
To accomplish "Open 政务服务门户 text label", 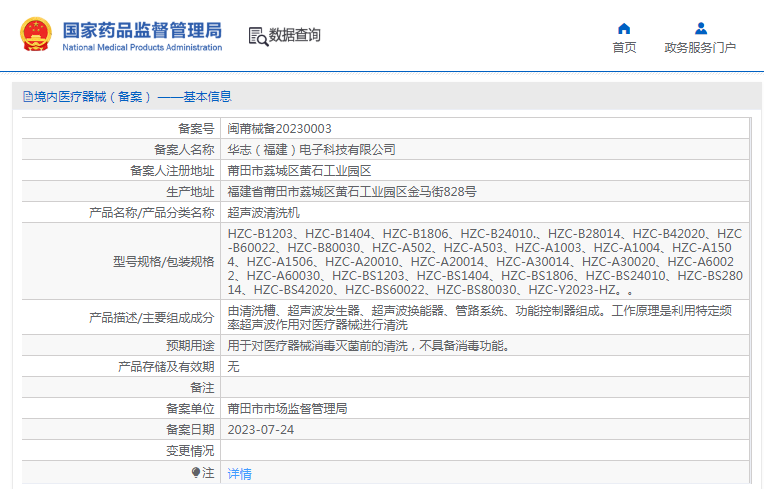I will tap(700, 48).
